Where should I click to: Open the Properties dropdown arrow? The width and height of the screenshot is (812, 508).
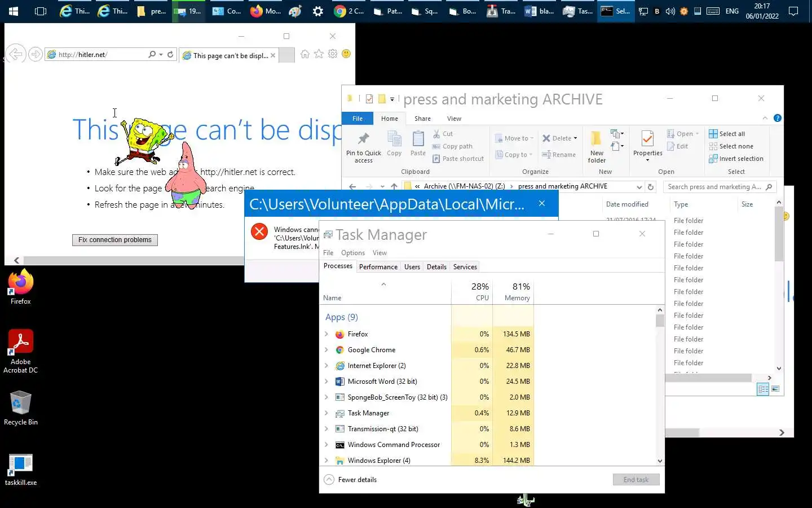(x=647, y=160)
